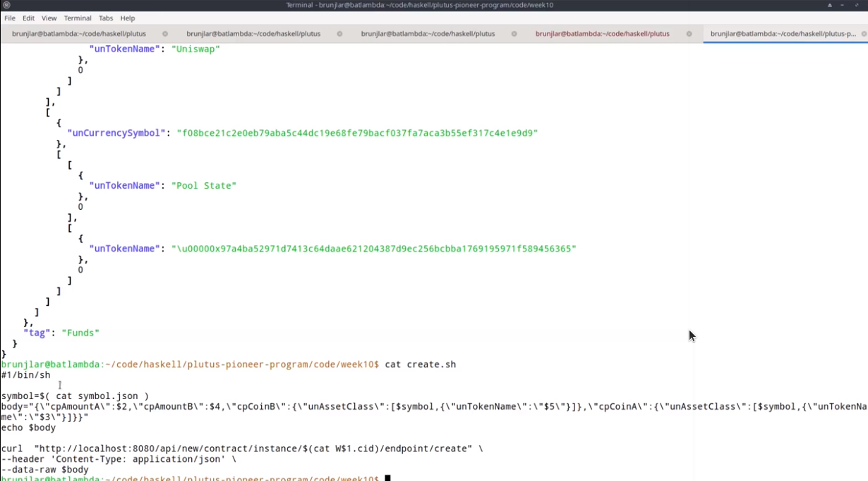Click the up-arrow roll-up window button
The image size is (868, 481).
coord(829,5)
